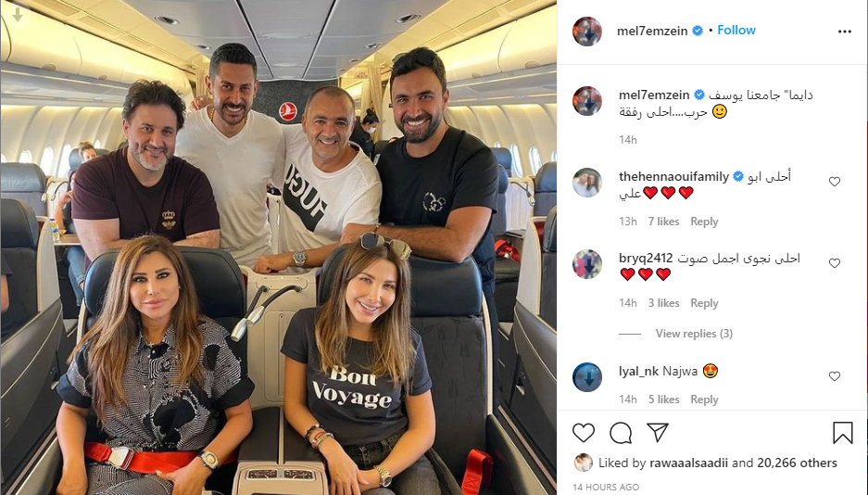Reply to bryq2412's comment
Image resolution: width=868 pixels, height=495 pixels.
704,303
